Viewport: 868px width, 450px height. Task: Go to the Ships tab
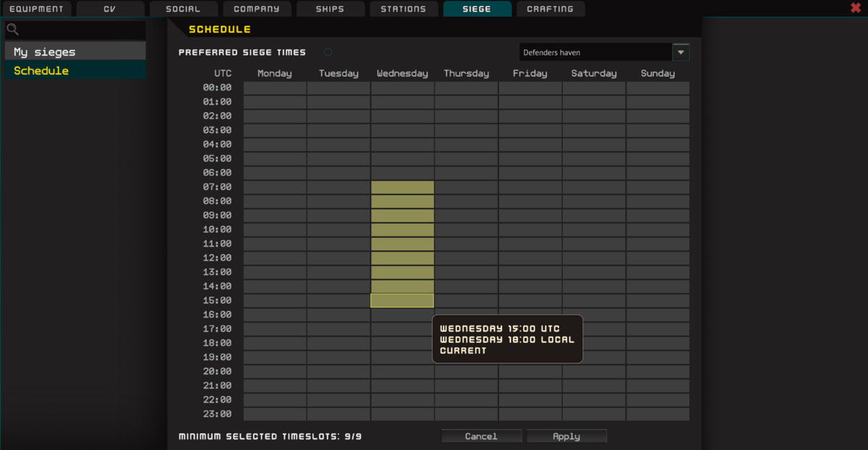coord(330,9)
